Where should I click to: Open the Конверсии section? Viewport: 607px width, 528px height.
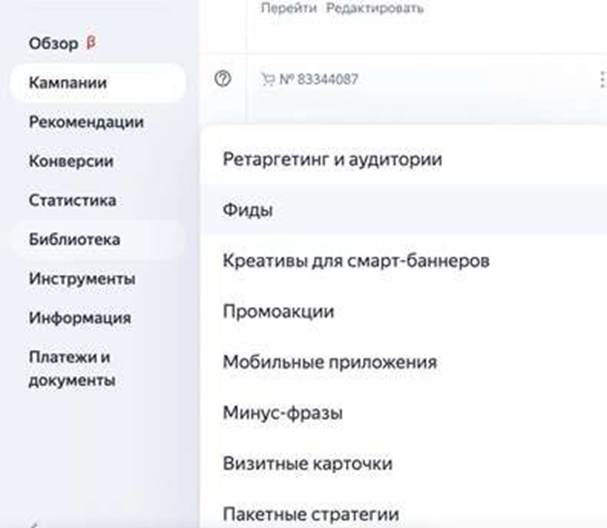[71, 161]
